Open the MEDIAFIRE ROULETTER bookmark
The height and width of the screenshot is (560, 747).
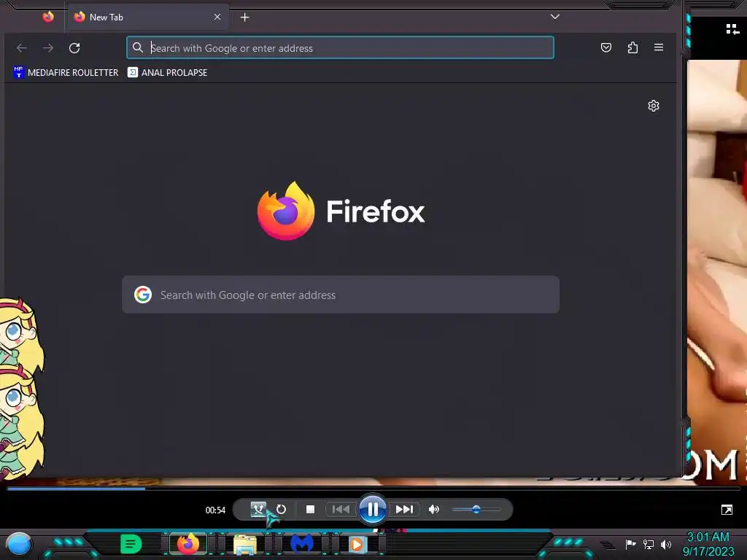[66, 72]
